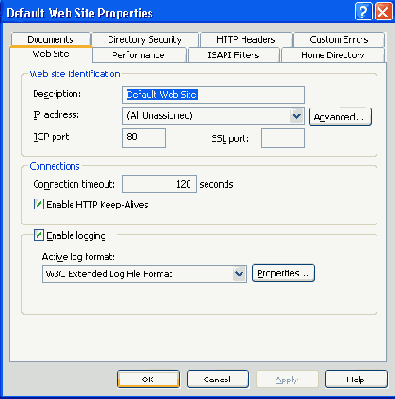Switch to the Documents tab
Image resolution: width=395 pixels, height=399 pixels.
pyautogui.click(x=51, y=40)
